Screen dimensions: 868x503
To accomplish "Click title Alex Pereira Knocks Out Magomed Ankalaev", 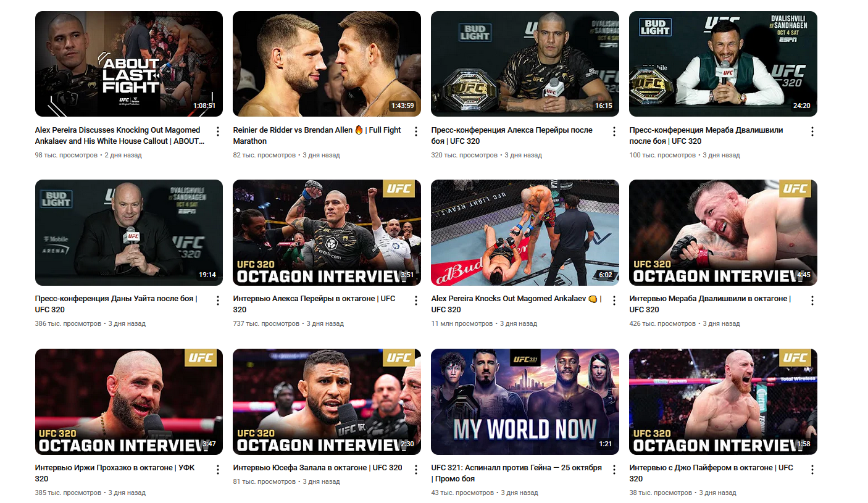I will pyautogui.click(x=516, y=304).
